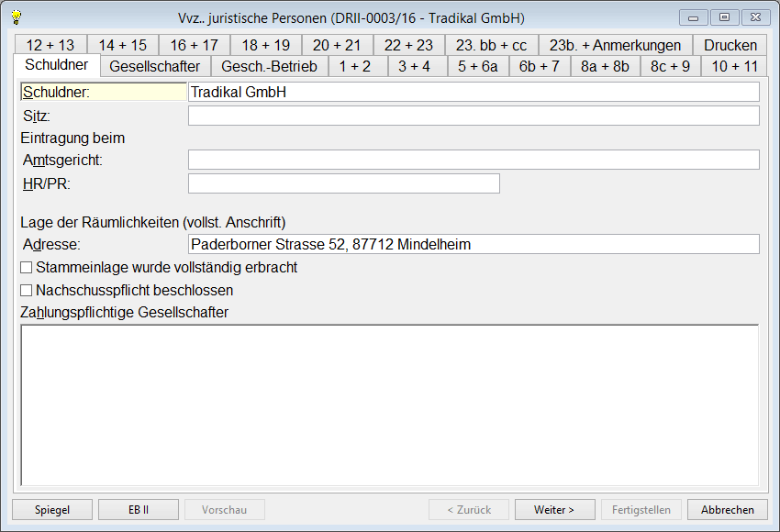Open the 1 + 2 tab

click(x=354, y=66)
